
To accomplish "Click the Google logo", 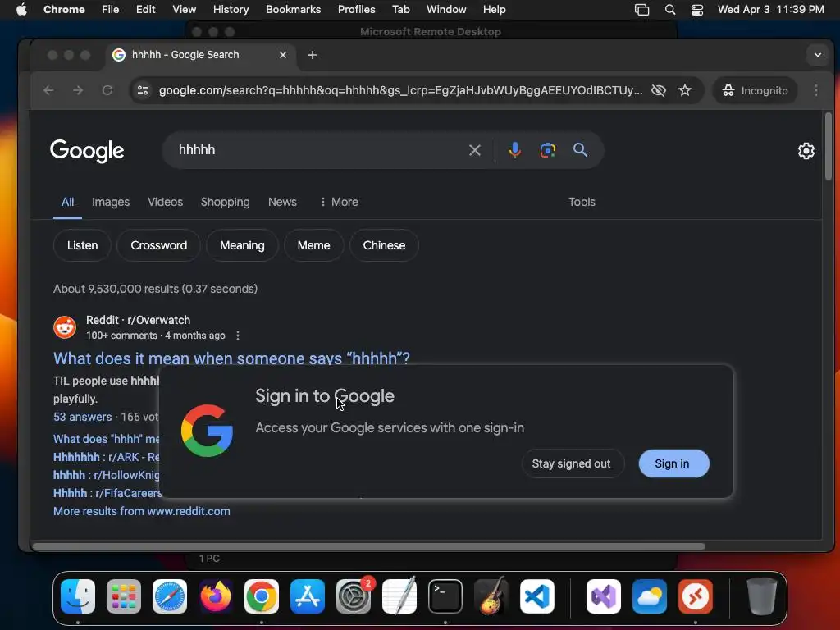I will (x=87, y=151).
